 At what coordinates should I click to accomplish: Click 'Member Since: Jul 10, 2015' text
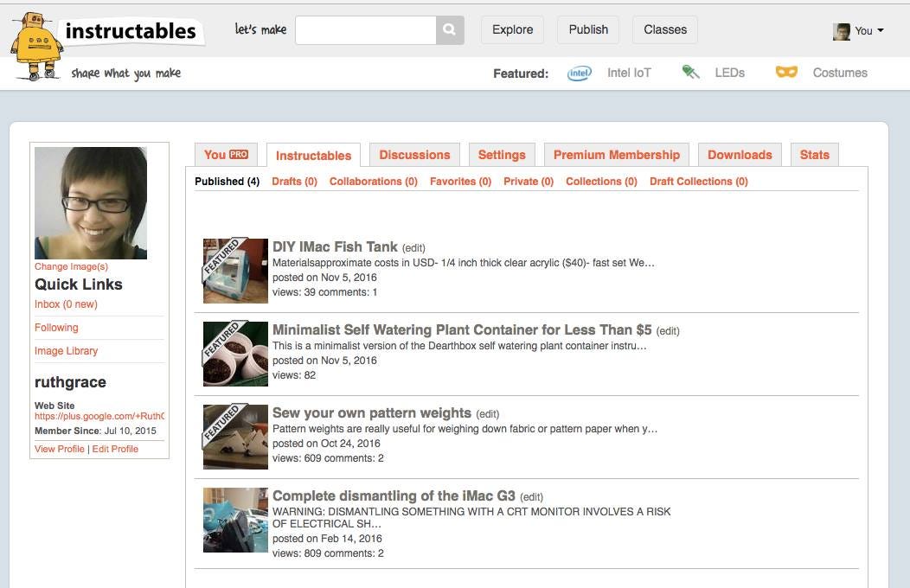[95, 431]
